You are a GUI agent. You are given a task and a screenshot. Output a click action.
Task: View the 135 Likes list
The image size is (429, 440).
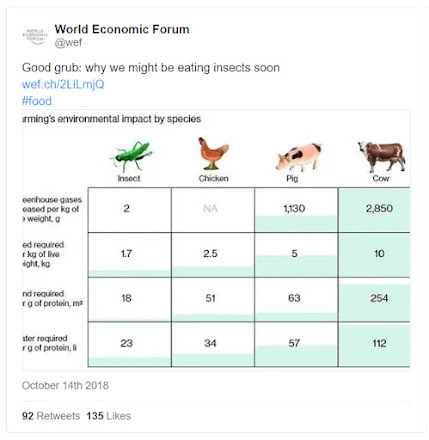point(109,416)
